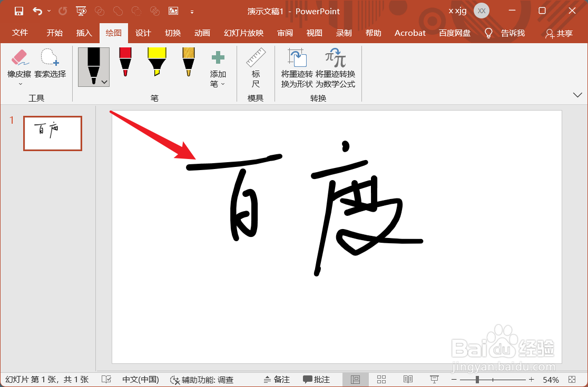This screenshot has width=588, height=387.
Task: Customize the Quick Access Toolbar dropdown
Action: pyautogui.click(x=192, y=12)
